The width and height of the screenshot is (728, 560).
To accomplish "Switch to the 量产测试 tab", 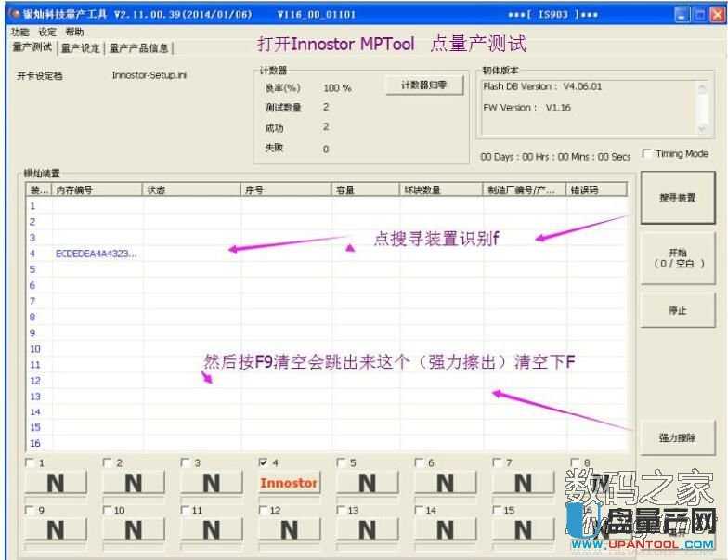I will pos(32,46).
